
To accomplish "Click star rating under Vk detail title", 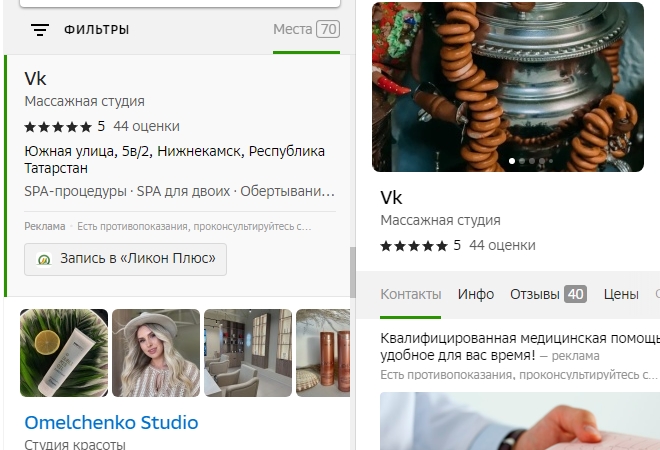I will pyautogui.click(x=415, y=246).
